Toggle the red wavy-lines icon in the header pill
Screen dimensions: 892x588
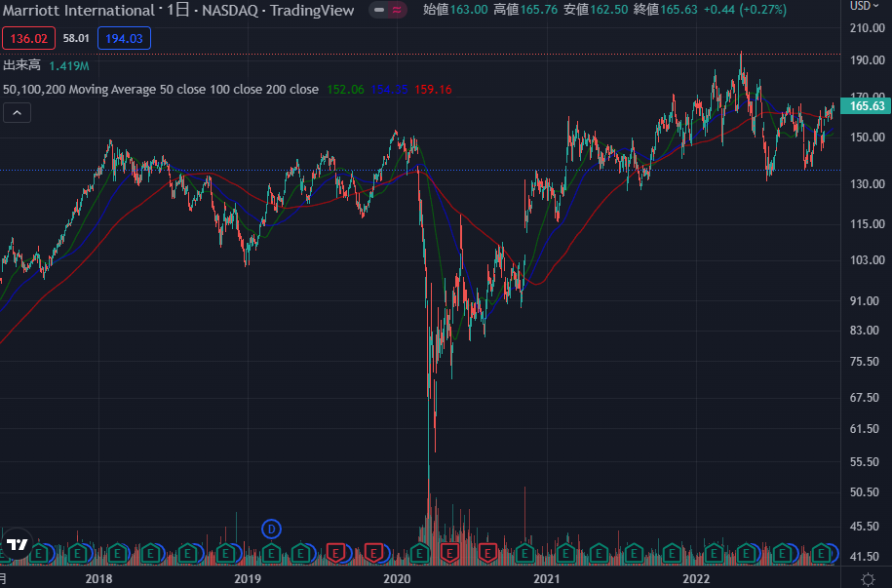(x=397, y=10)
